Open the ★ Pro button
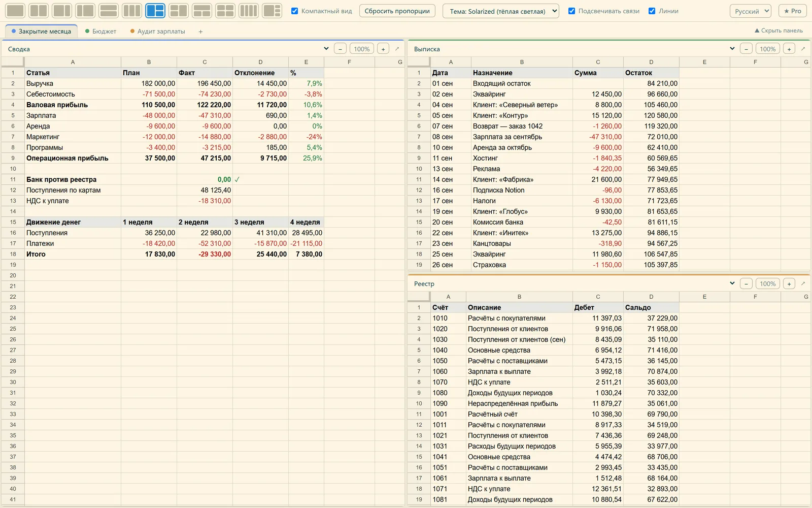The height and width of the screenshot is (508, 812). [793, 11]
